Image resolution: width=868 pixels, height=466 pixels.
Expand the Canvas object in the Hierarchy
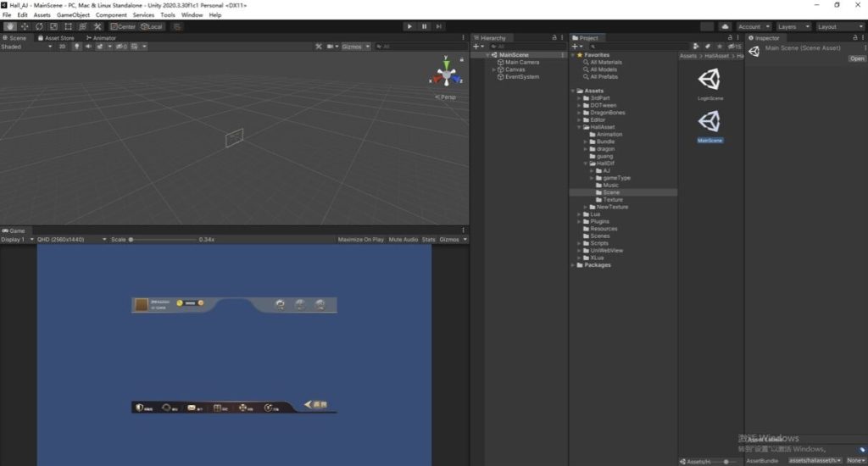coord(494,69)
